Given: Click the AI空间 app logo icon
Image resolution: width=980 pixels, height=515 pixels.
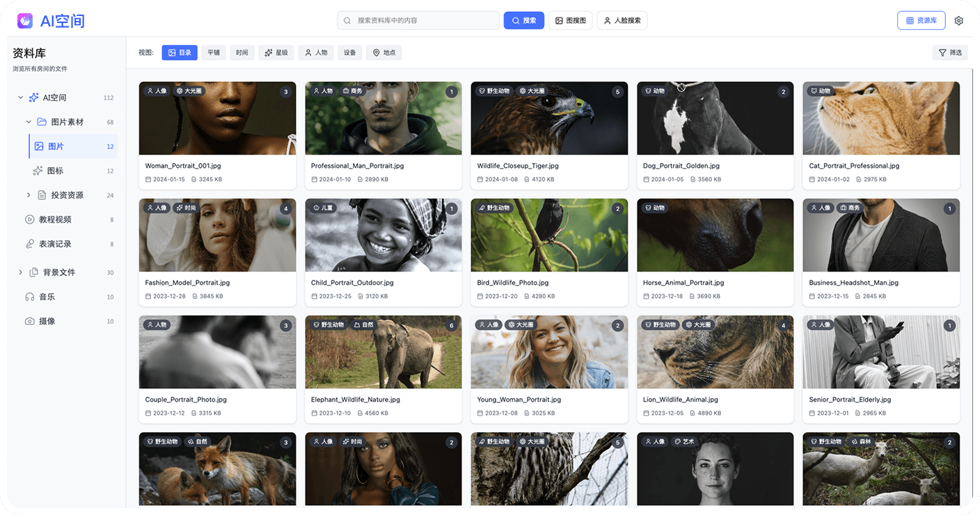Looking at the screenshot, I should click(25, 21).
